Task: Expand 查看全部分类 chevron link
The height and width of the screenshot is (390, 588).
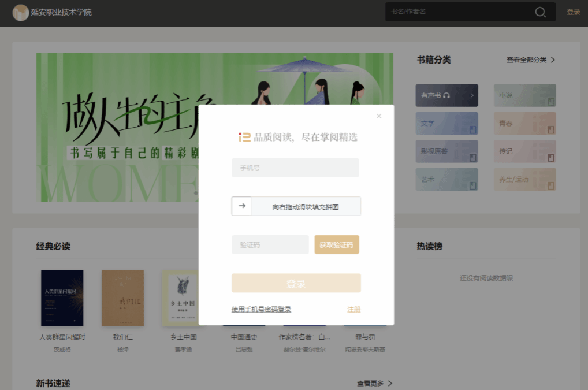Action: coord(530,60)
